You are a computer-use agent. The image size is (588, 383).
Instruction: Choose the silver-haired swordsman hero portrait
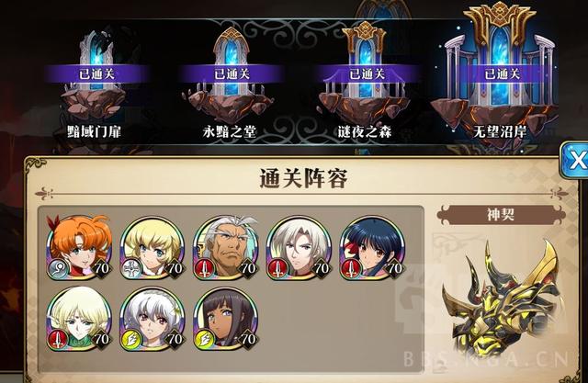[x=300, y=248]
